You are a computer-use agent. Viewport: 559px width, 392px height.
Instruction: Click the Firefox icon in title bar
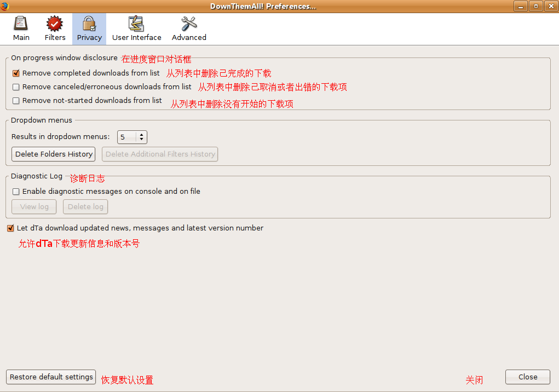coord(4,6)
